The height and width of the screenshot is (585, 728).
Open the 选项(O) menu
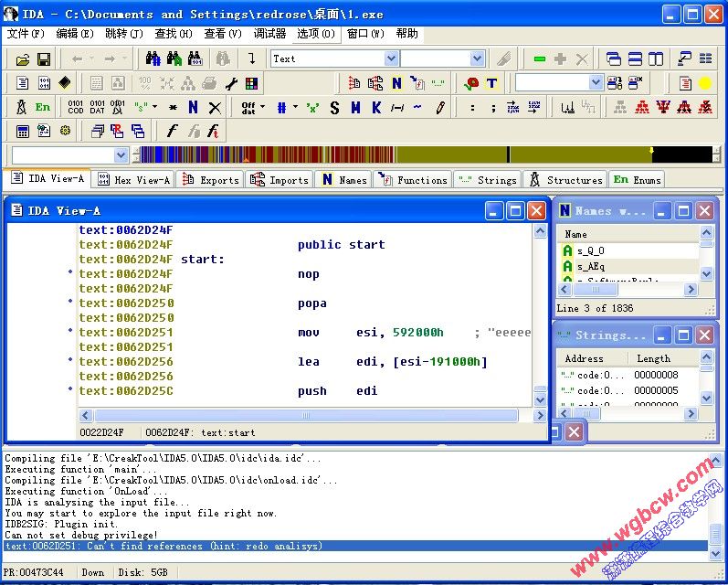point(316,34)
